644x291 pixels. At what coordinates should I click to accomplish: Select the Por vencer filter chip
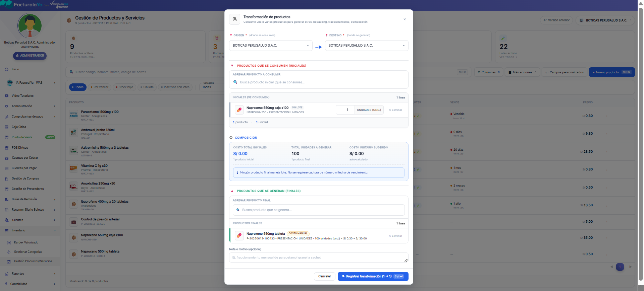100,87
